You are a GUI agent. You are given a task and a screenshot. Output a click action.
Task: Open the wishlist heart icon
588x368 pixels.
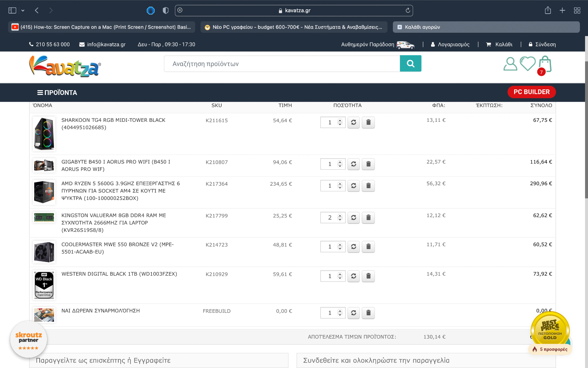tap(528, 64)
